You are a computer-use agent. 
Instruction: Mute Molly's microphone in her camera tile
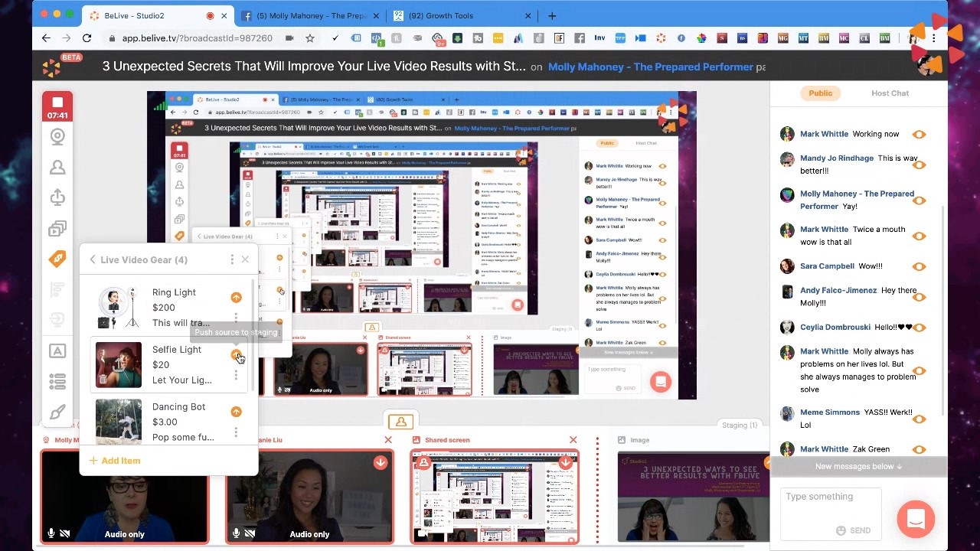[x=52, y=533]
